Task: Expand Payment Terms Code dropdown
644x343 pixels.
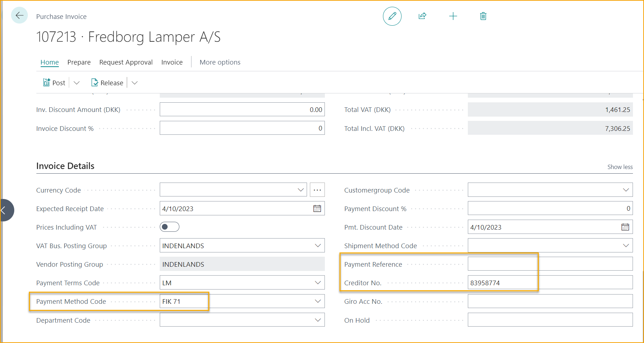Action: pyautogui.click(x=318, y=283)
